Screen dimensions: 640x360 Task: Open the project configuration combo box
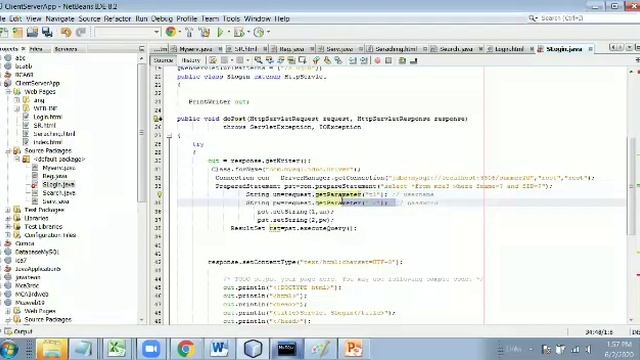pyautogui.click(x=127, y=32)
